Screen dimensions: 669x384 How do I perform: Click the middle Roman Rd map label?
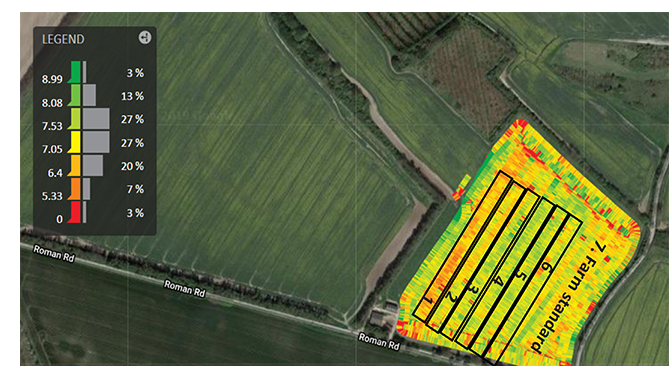pyautogui.click(x=185, y=289)
